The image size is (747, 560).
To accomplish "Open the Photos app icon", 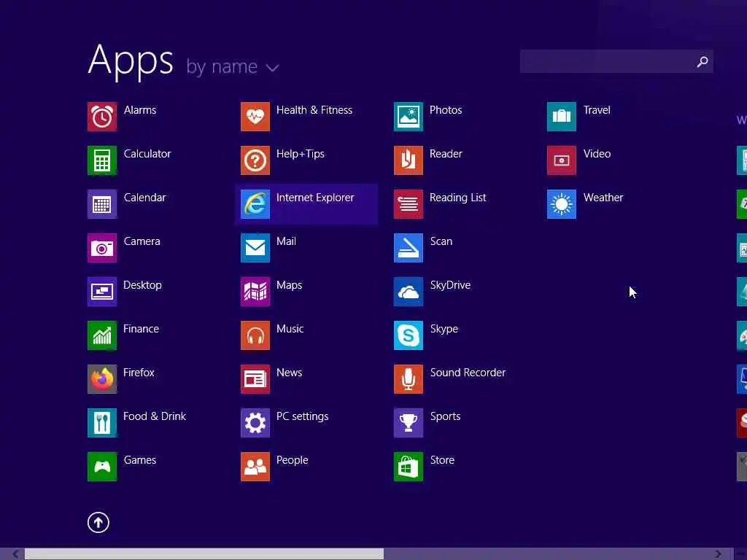I will 409,117.
